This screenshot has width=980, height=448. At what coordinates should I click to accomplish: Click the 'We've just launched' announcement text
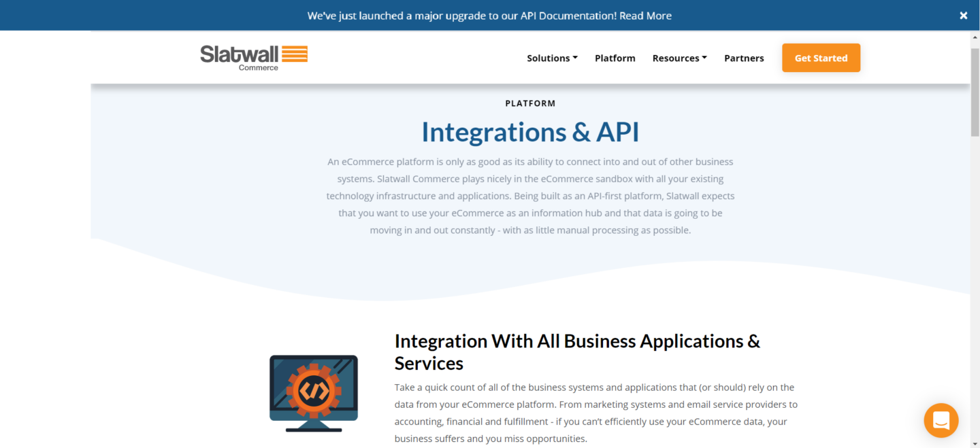461,16
